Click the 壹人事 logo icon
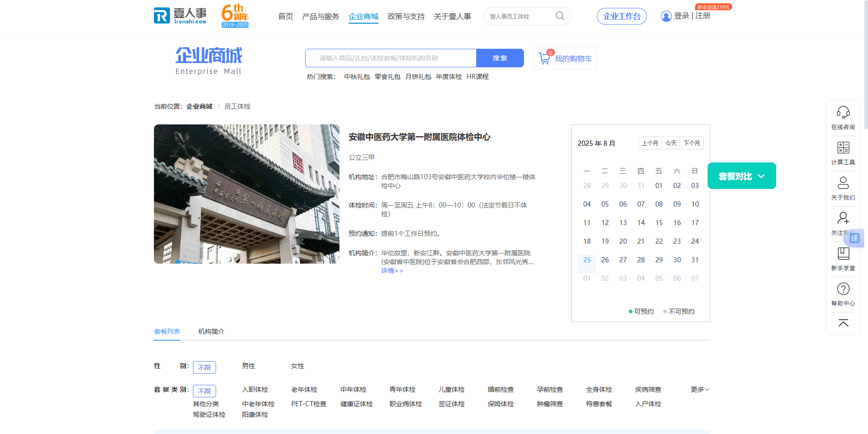Viewport: 868px width, 434px height. pos(180,16)
